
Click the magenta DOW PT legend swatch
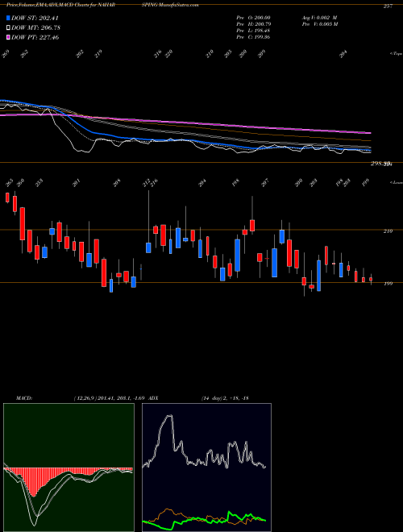tap(8, 37)
